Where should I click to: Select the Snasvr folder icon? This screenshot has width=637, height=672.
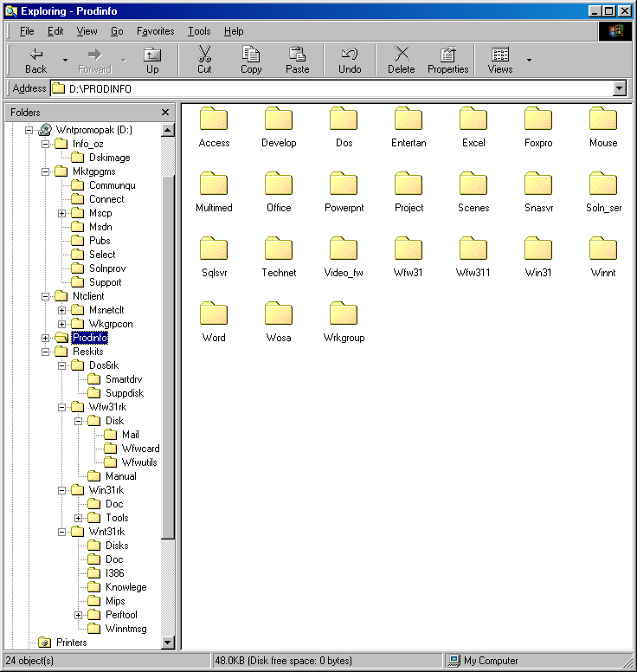pyautogui.click(x=538, y=184)
